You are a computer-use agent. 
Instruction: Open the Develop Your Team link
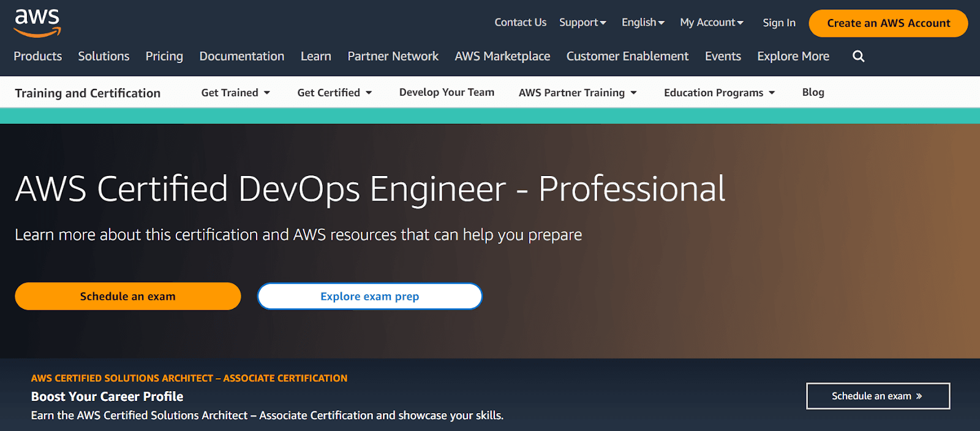click(447, 92)
